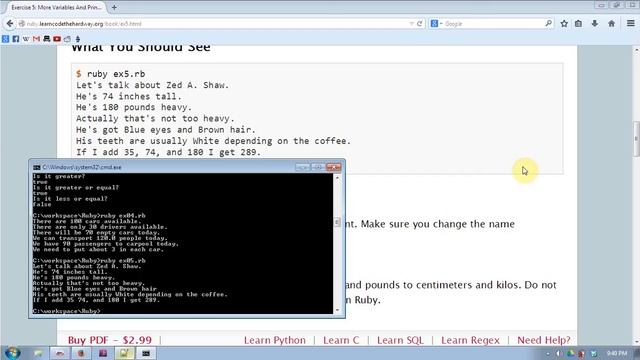Switch to the cmd console taskbar icon
Image resolution: width=640 pixels, height=360 pixels.
pos(146,353)
